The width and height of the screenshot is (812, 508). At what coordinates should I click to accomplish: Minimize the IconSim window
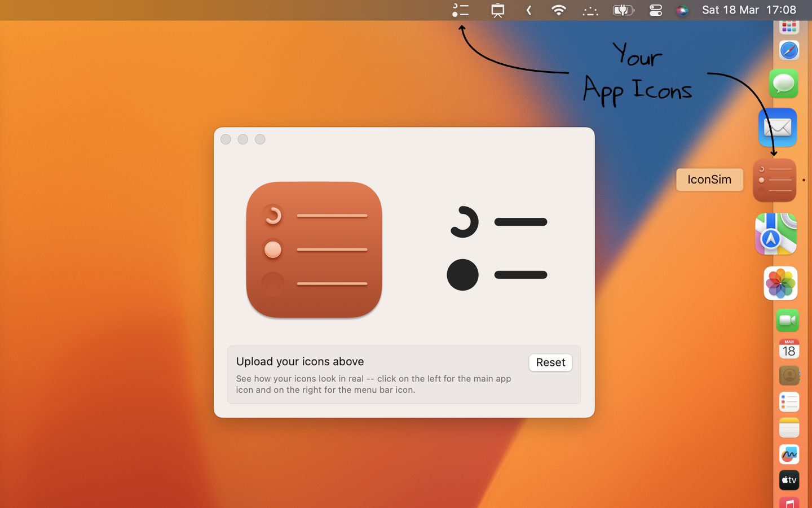point(243,139)
